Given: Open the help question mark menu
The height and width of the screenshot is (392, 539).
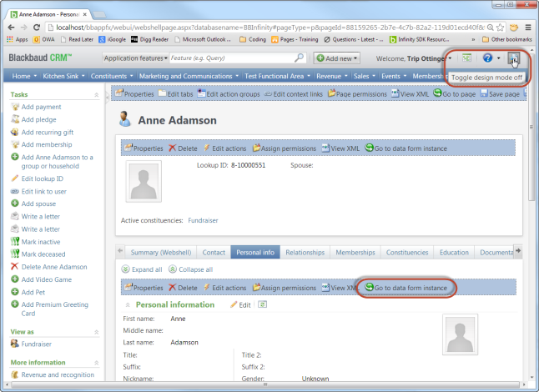Looking at the screenshot, I should [x=488, y=58].
